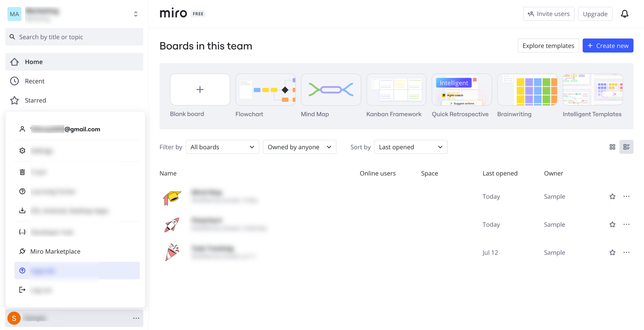Viewport: 644px width, 330px height.
Task: Focus the search by title field
Action: coord(74,37)
